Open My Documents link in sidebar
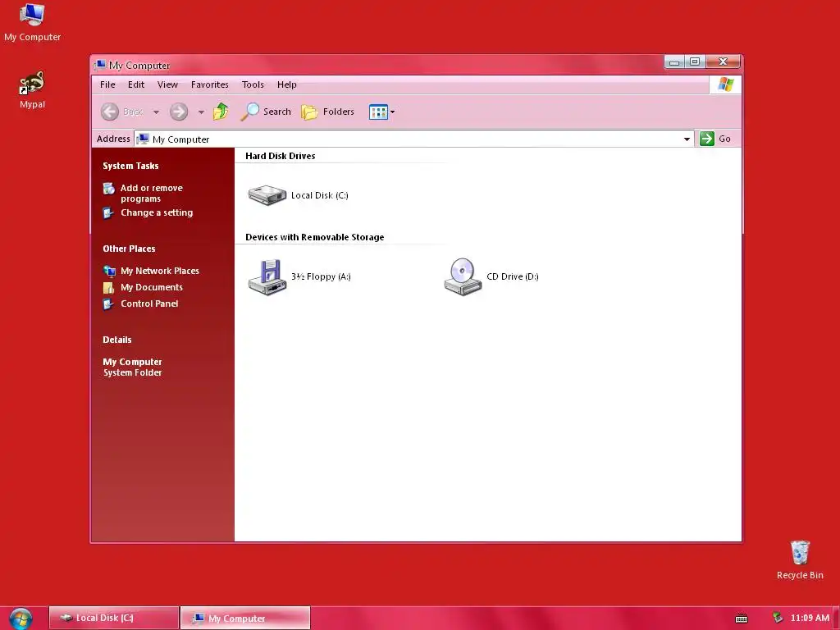The width and height of the screenshot is (840, 630). (152, 287)
